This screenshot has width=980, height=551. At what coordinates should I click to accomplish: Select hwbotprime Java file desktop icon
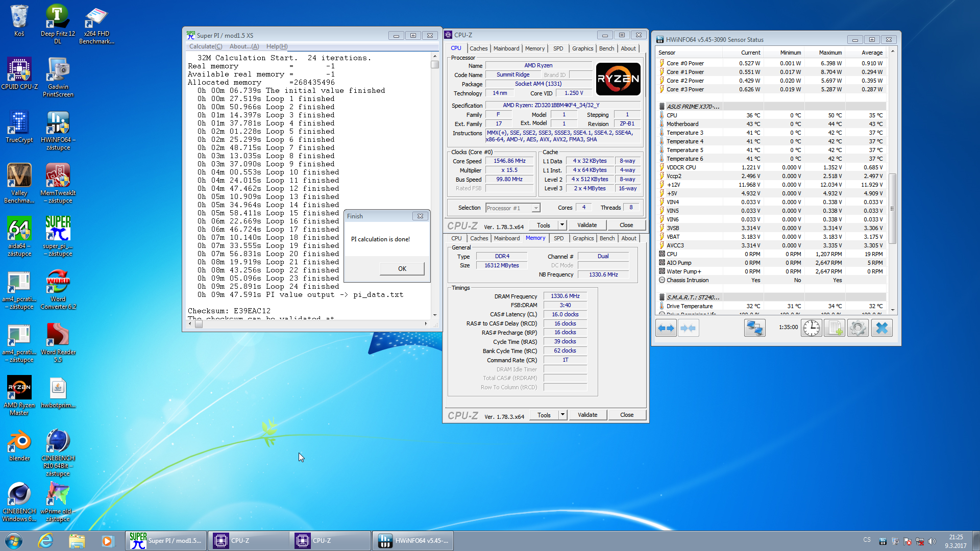click(x=58, y=392)
